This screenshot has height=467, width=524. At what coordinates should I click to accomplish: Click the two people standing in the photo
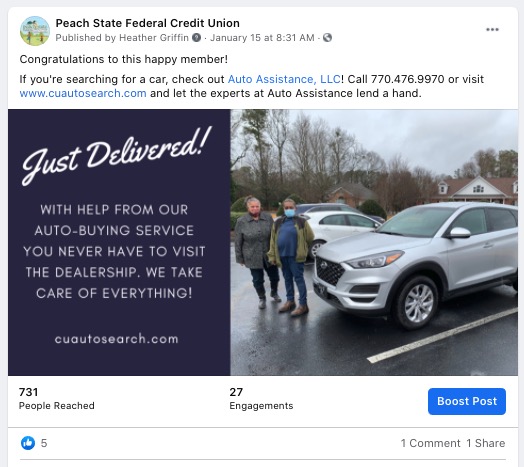274,256
